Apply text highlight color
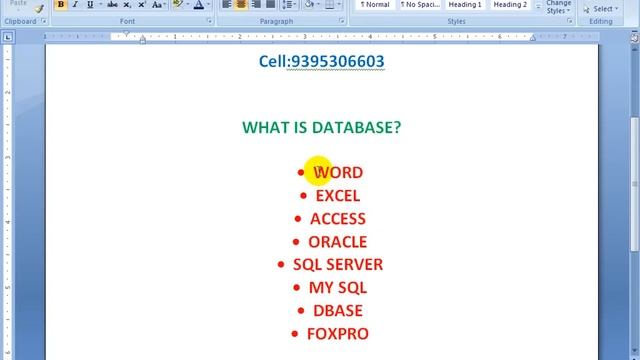 click(x=178, y=4)
